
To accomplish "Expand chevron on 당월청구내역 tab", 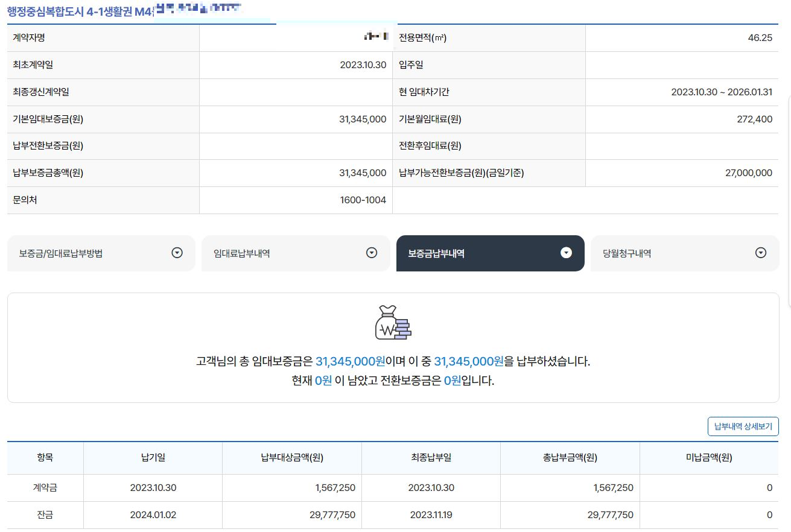I will click(x=761, y=253).
